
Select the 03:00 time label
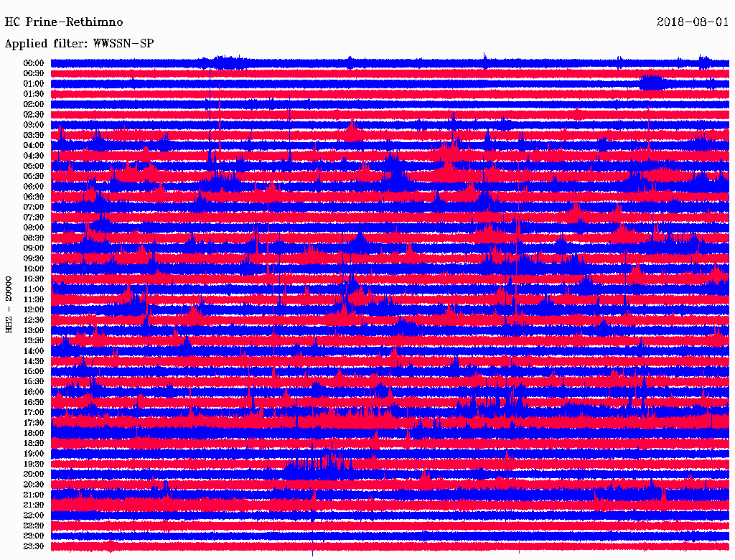click(33, 125)
